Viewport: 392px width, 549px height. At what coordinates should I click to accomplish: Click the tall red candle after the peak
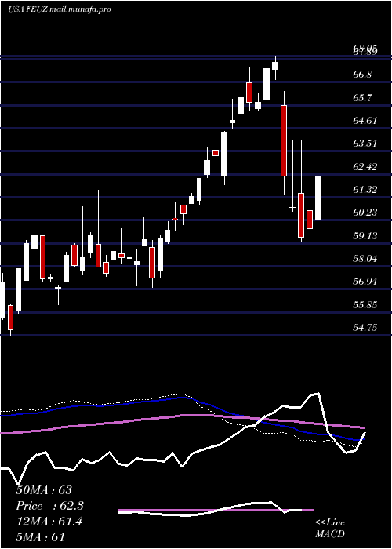[284, 140]
